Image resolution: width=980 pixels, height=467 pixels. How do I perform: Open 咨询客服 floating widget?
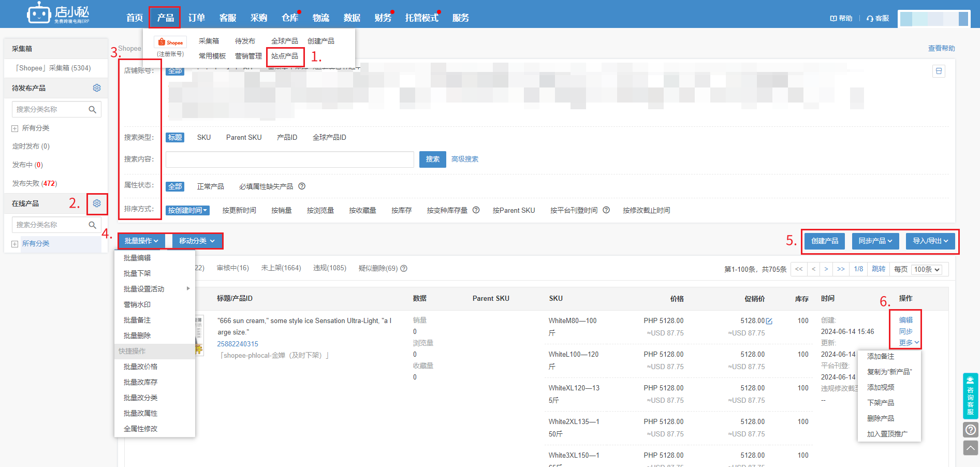[x=971, y=396]
